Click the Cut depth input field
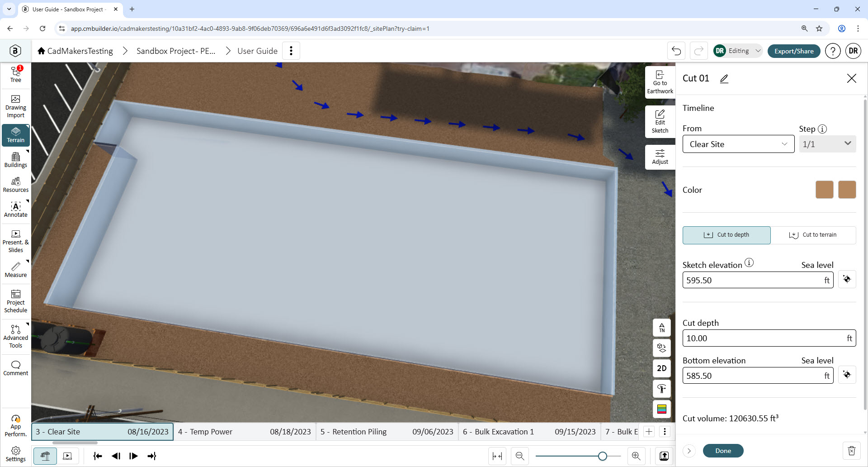868x467 pixels. coord(769,338)
